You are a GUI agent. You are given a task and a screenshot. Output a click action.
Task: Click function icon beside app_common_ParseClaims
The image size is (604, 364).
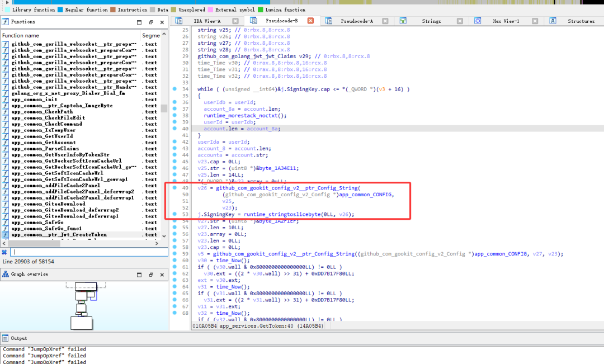[x=6, y=149]
